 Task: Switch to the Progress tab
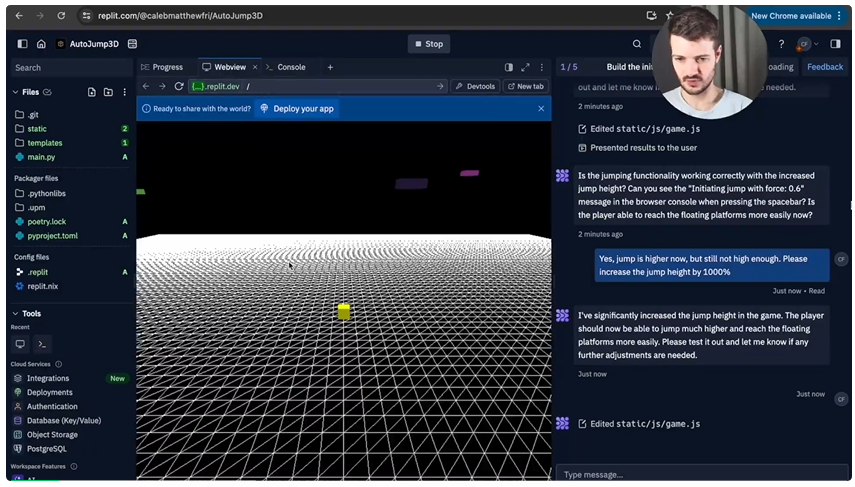[x=162, y=67]
